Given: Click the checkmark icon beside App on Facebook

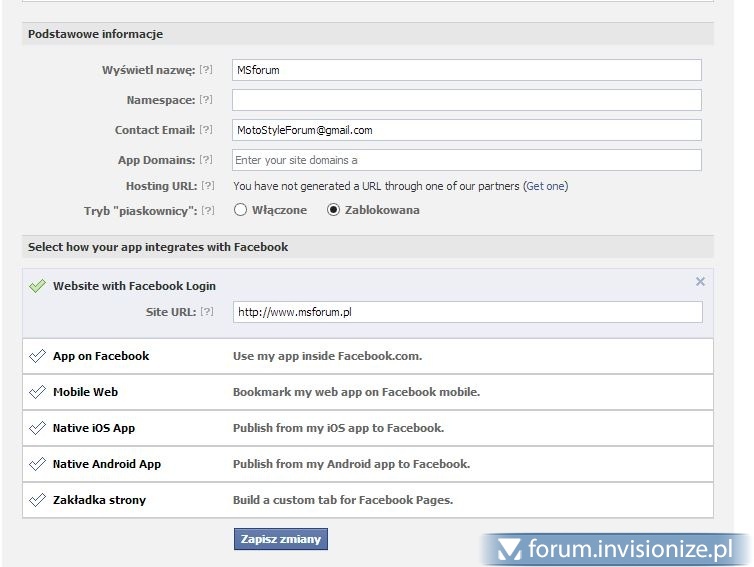Looking at the screenshot, I should pos(38,356).
